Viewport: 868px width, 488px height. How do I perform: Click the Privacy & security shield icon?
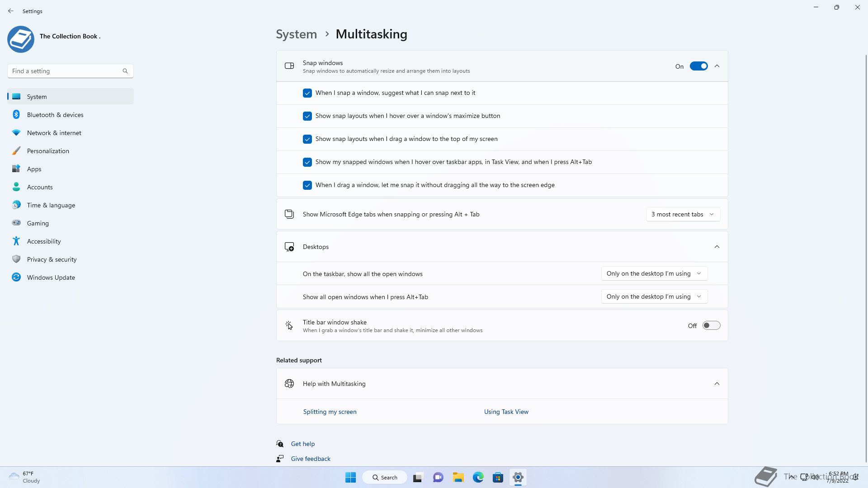click(x=16, y=259)
